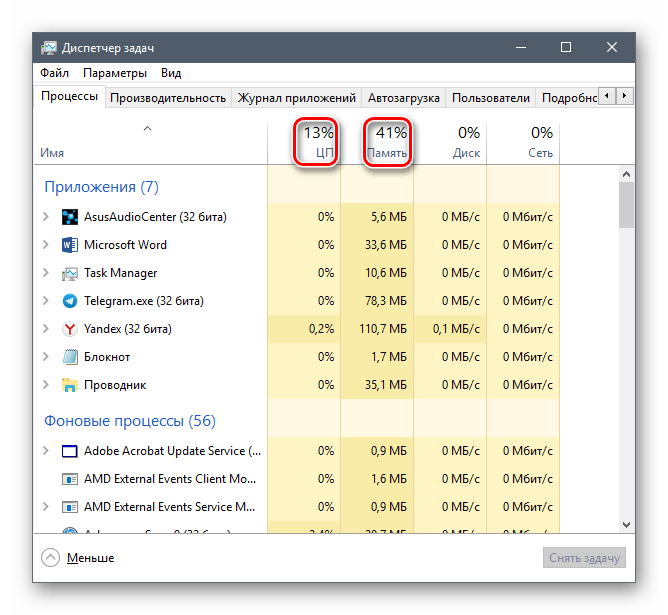668x615 pixels.
Task: Click the Microsoft Word icon in process list
Action: pyautogui.click(x=70, y=245)
